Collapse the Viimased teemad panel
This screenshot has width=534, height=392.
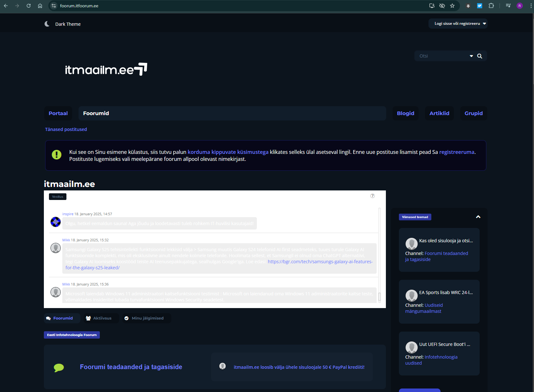pos(478,217)
